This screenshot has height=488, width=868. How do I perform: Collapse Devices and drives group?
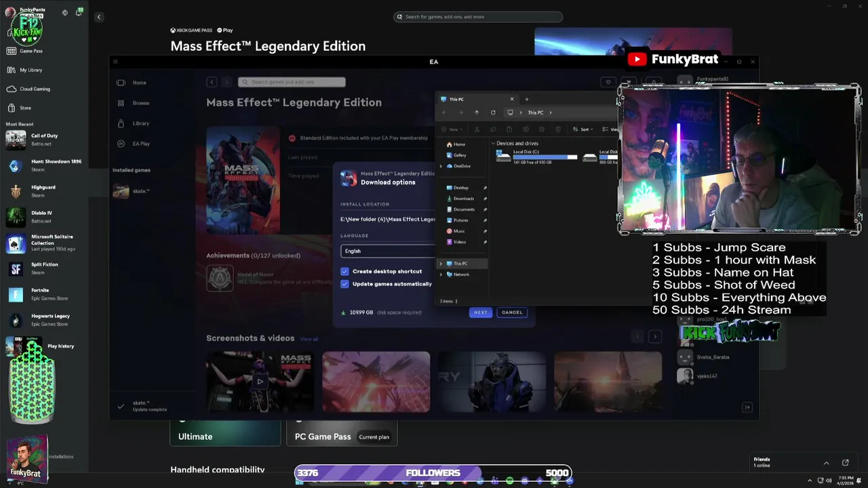pos(493,144)
